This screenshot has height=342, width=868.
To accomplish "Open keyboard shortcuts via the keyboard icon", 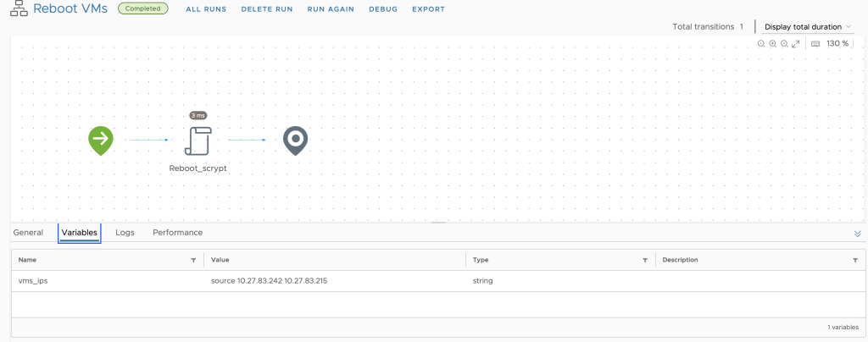I will tap(815, 44).
